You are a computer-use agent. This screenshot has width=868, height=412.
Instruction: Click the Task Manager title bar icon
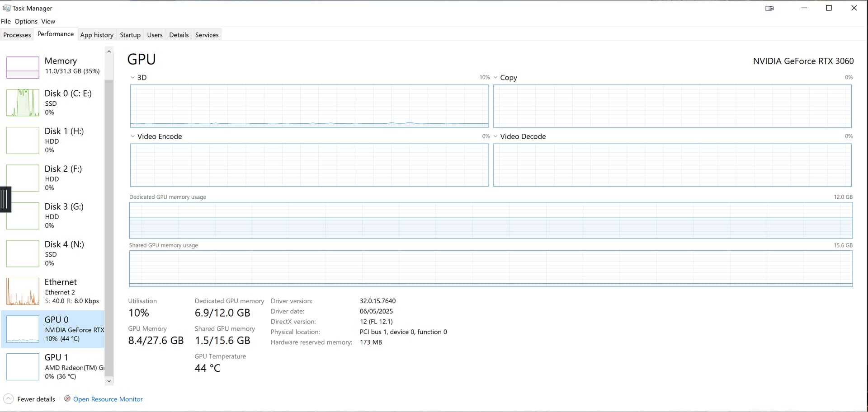6,8
